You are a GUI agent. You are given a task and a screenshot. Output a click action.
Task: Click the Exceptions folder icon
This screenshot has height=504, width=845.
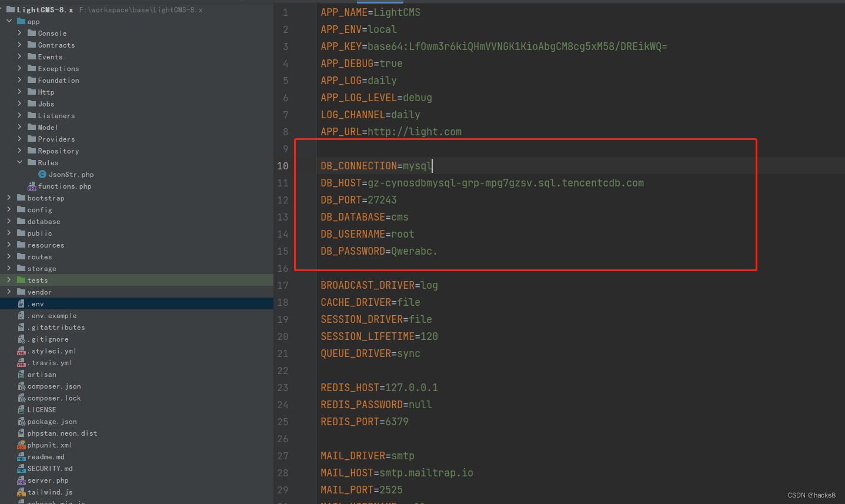32,68
